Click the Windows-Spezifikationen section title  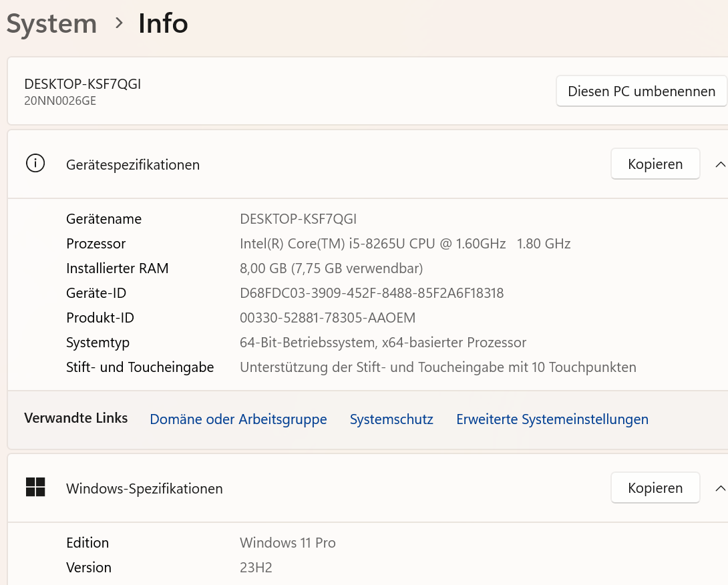click(144, 488)
